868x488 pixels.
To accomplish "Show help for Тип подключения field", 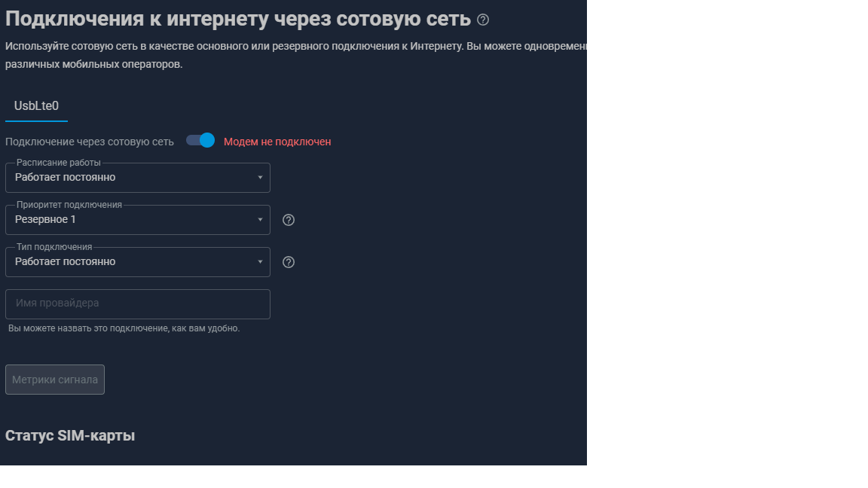I will (289, 262).
